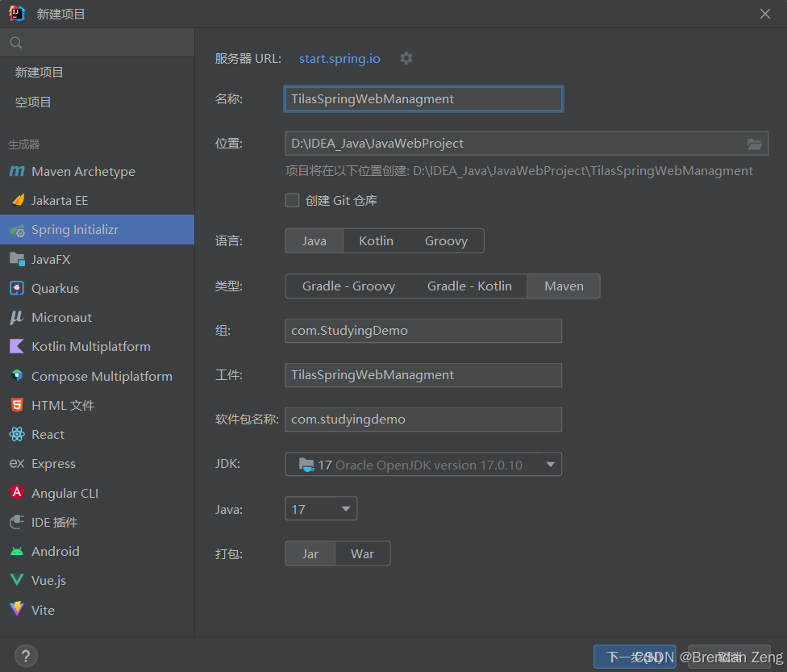The height and width of the screenshot is (672, 787).
Task: Select HTML 文件 generator
Action: (98, 405)
